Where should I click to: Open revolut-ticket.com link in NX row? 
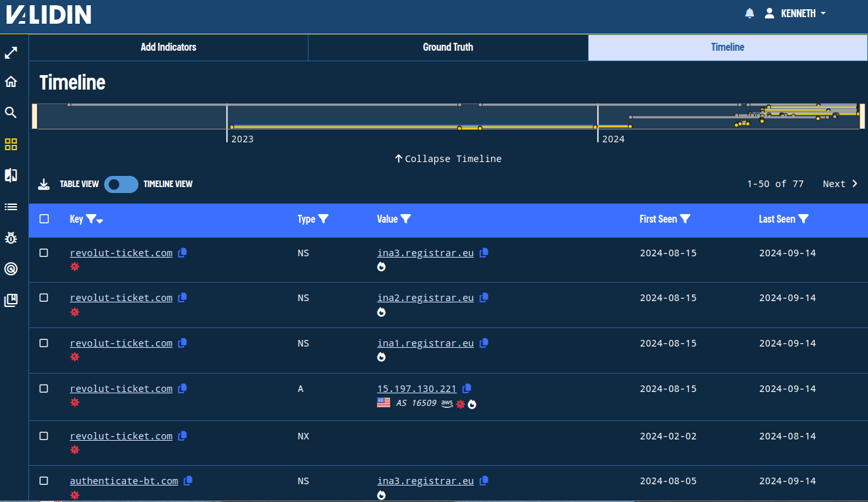(121, 436)
